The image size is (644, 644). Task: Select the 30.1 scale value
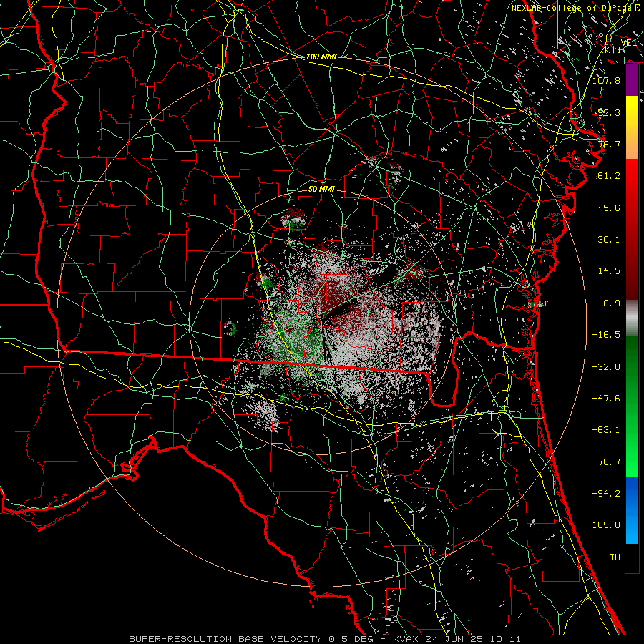pyautogui.click(x=609, y=240)
